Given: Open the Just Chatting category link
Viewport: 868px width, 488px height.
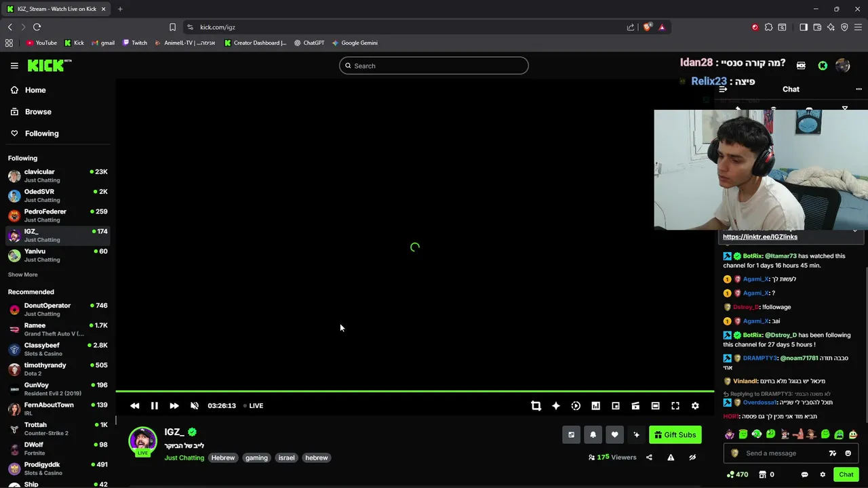Looking at the screenshot, I should point(184,457).
